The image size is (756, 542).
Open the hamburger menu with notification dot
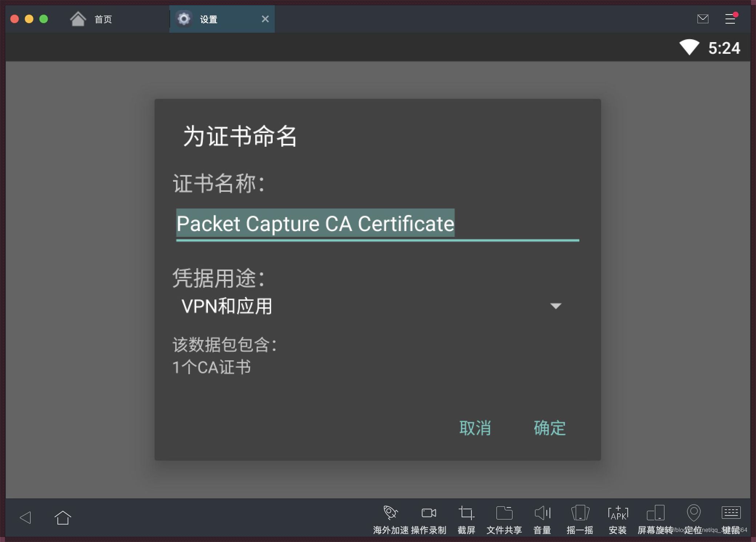[x=731, y=19]
